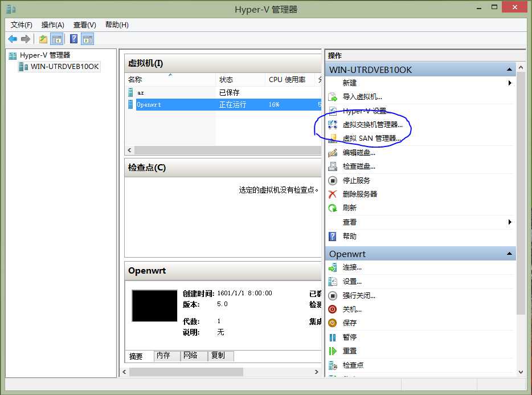Click the 虚拟交换机管理器... action
The height and width of the screenshot is (395, 532).
(x=373, y=125)
